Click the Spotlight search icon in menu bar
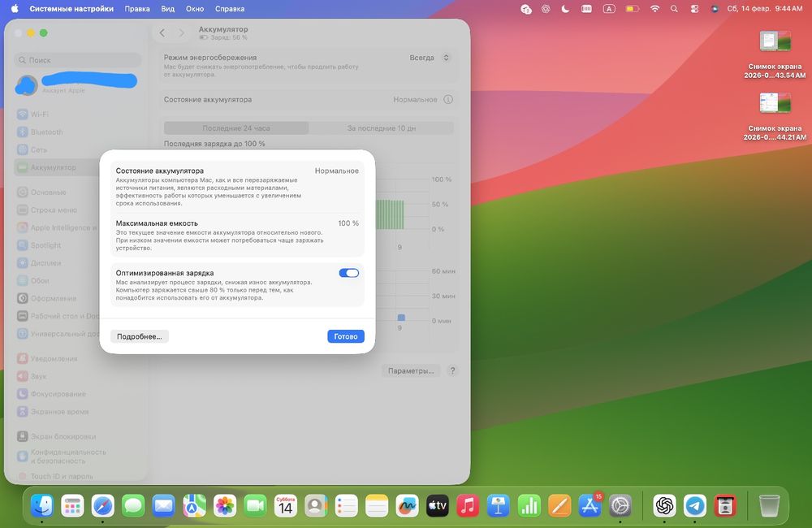 (x=674, y=9)
